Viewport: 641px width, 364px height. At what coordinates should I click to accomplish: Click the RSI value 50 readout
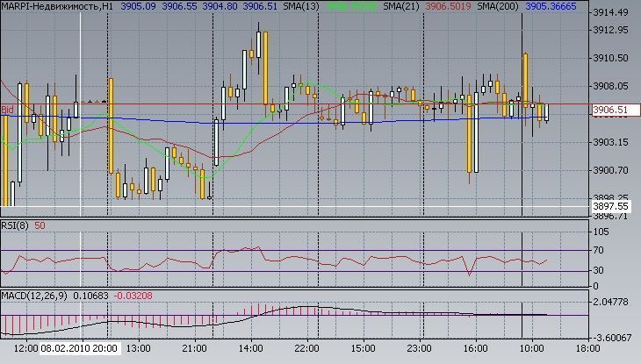point(40,225)
